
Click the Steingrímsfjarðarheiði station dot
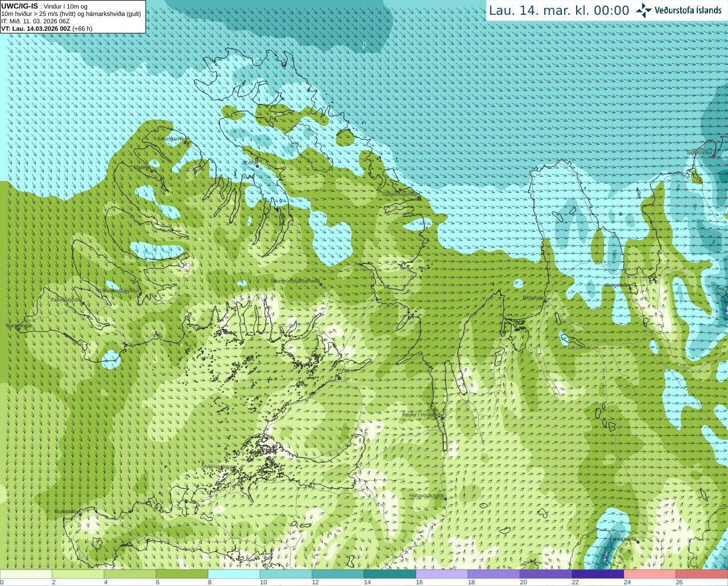[x=321, y=284]
